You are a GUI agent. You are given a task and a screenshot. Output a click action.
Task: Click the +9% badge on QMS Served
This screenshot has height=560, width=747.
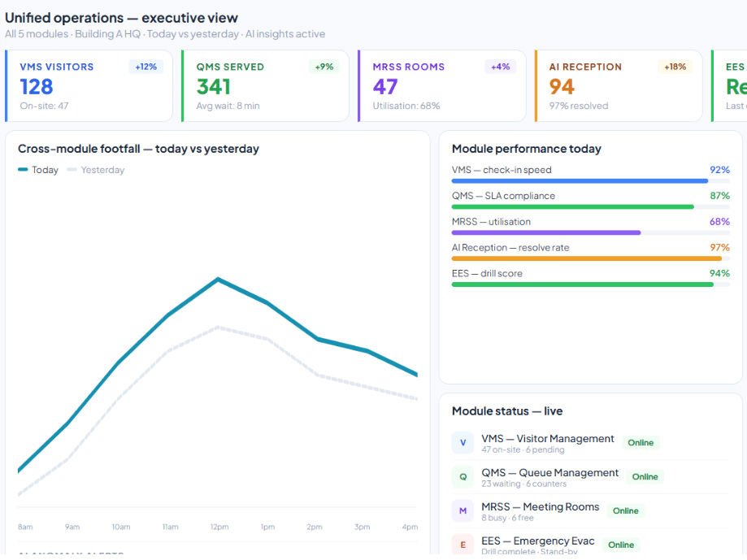pyautogui.click(x=324, y=67)
